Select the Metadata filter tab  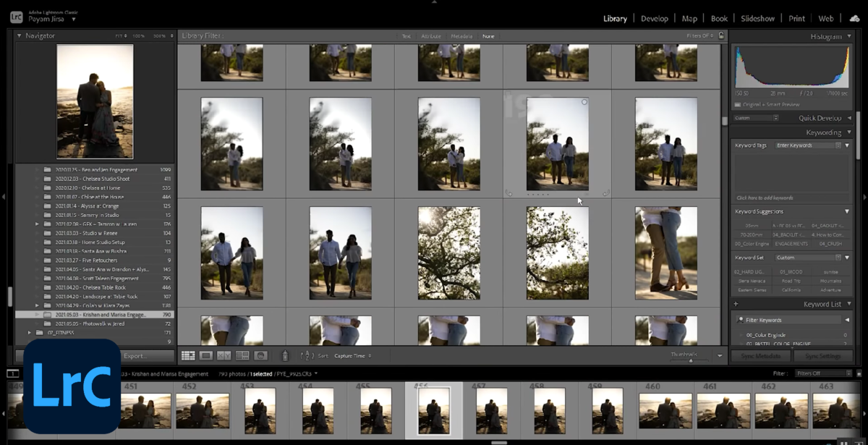point(461,35)
